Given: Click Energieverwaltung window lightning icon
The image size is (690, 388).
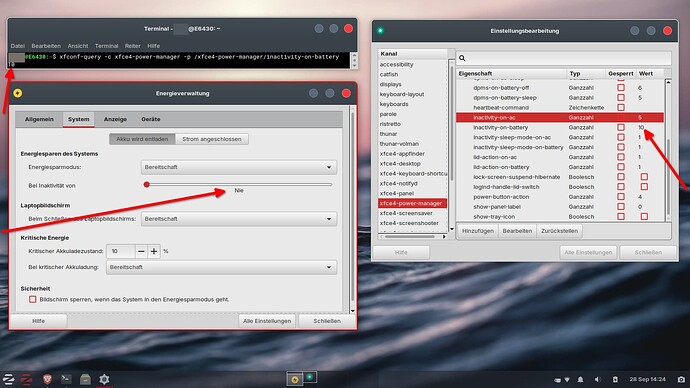Looking at the screenshot, I should 18,93.
